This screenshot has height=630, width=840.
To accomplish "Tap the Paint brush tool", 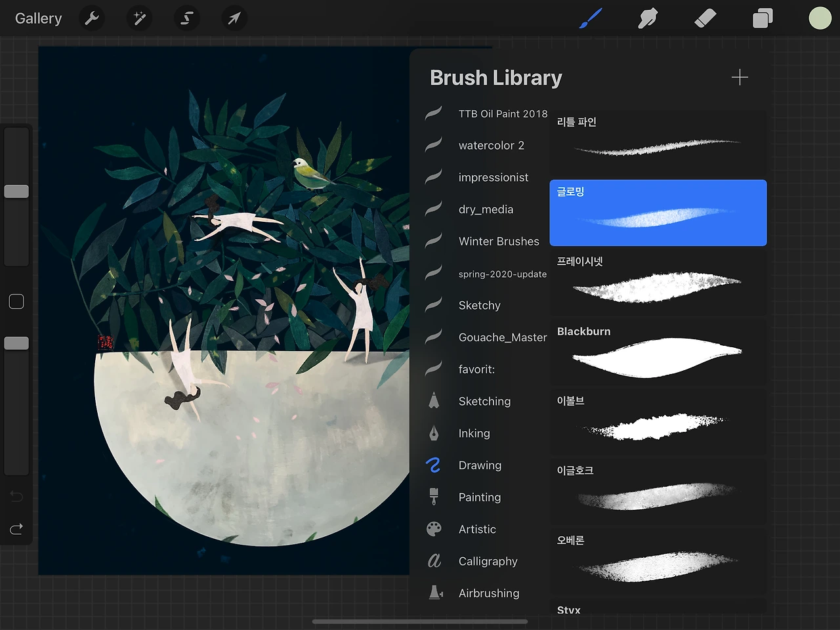I will 591,18.
